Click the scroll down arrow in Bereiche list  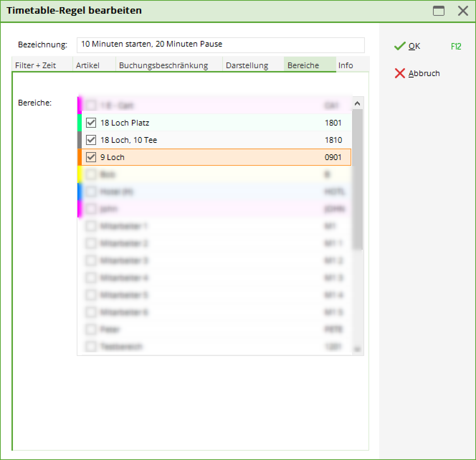pos(357,349)
